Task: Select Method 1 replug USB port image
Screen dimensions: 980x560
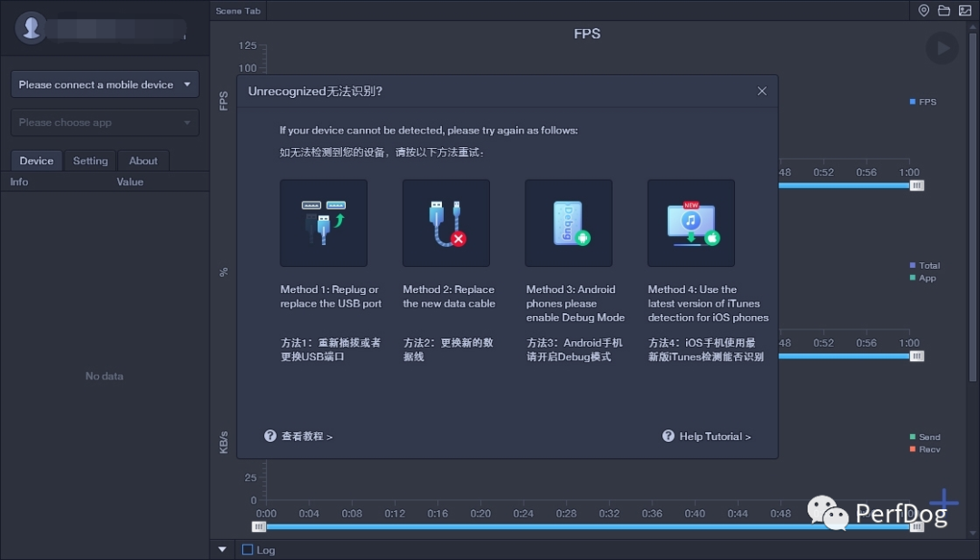Action: (x=324, y=223)
